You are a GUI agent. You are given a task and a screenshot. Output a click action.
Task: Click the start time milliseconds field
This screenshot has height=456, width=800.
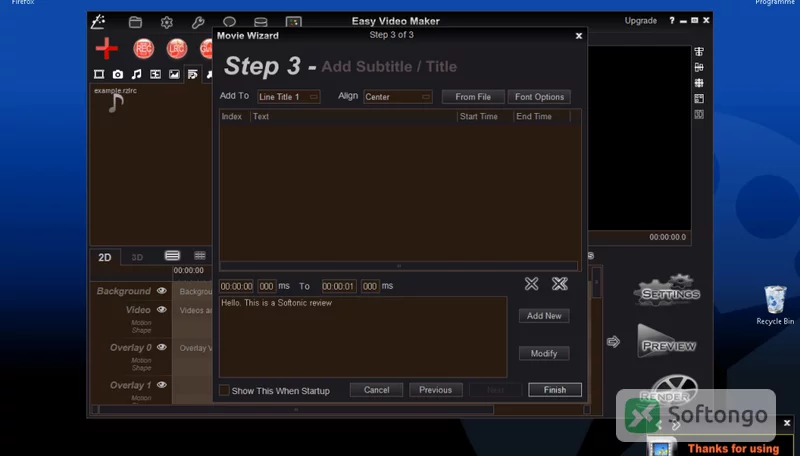266,286
